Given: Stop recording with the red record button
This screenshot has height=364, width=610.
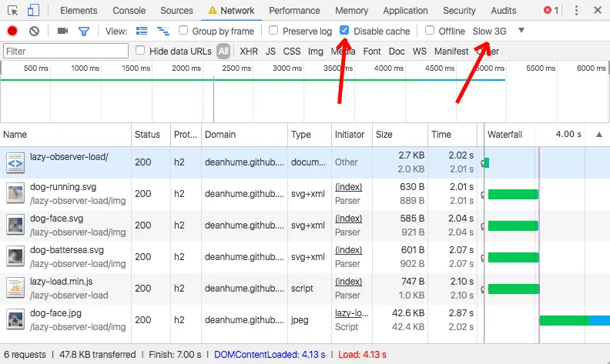Looking at the screenshot, I should (12, 31).
